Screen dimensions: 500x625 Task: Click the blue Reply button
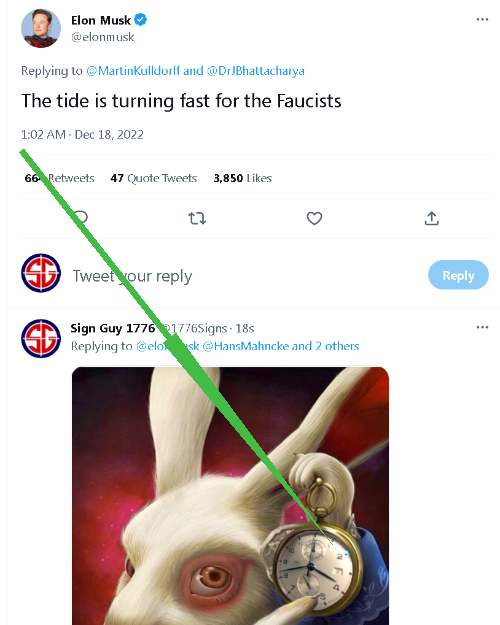[x=458, y=275]
